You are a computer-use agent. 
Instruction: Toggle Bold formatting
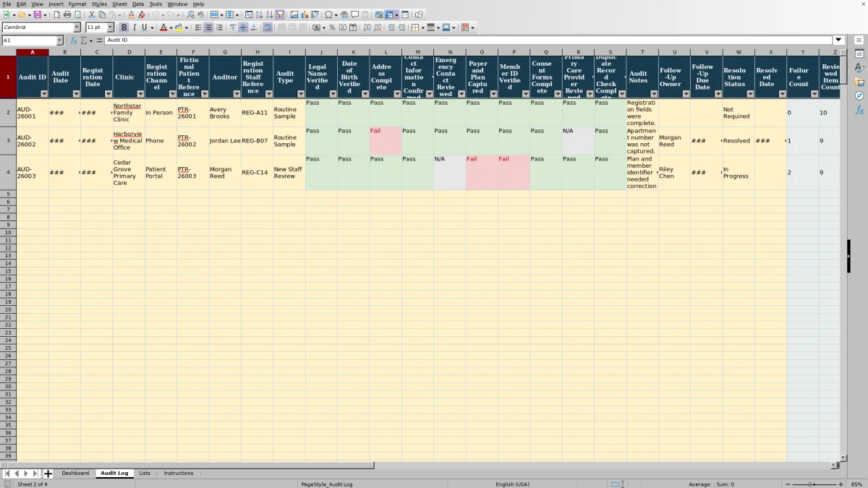(124, 27)
